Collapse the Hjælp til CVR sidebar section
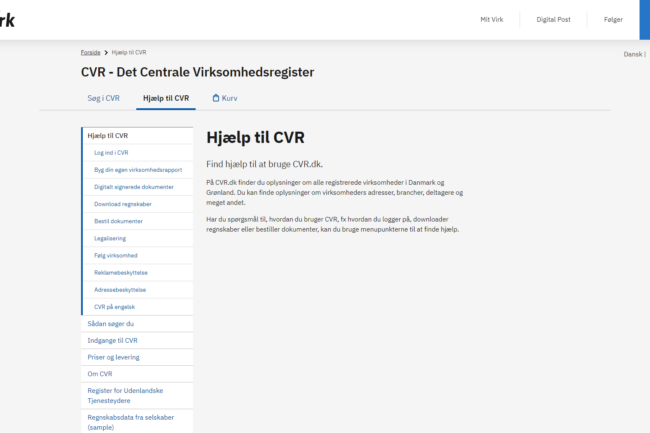 108,135
